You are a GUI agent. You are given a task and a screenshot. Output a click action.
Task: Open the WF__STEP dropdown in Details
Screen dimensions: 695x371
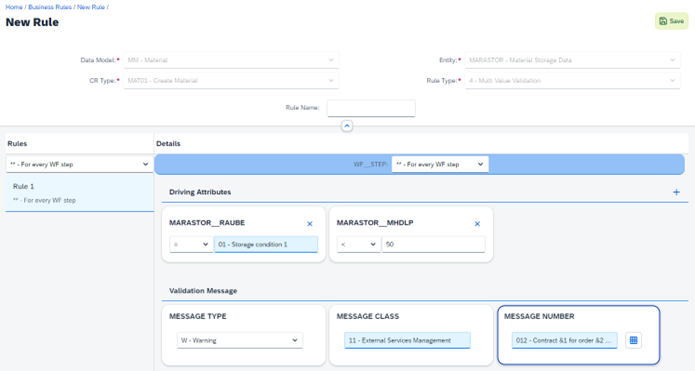[440, 164]
